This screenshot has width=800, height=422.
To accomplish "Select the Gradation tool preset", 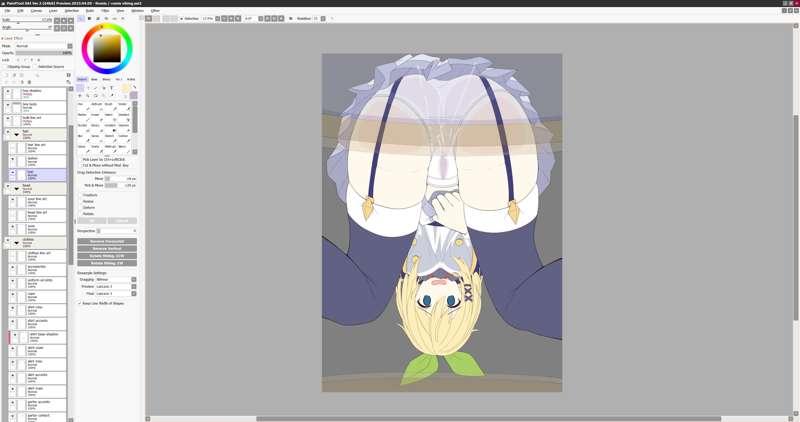I will pyautogui.click(x=110, y=128).
